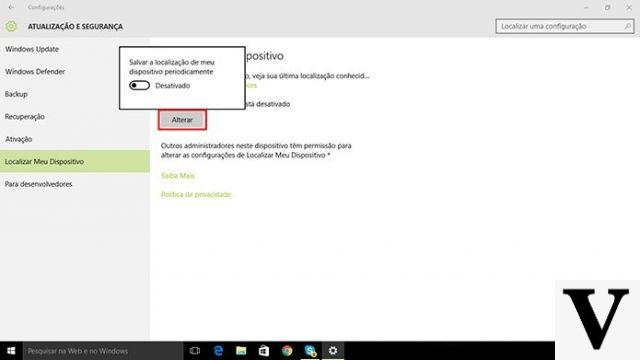
Task: Close the Configurações window
Action: pyautogui.click(x=629, y=7)
